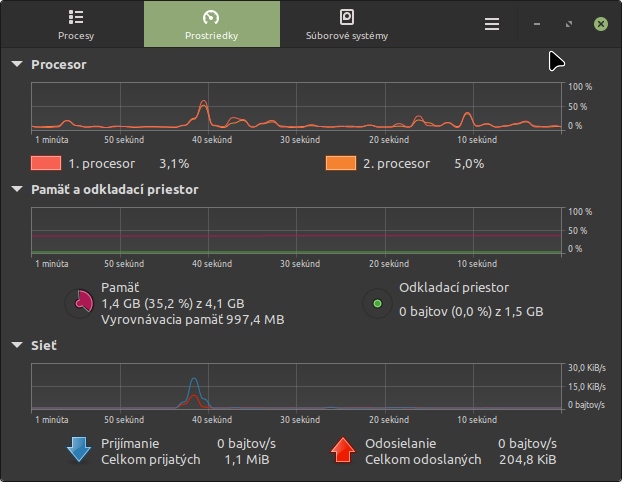Click the memory pie chart icon
622x482 pixels.
pyautogui.click(x=78, y=303)
